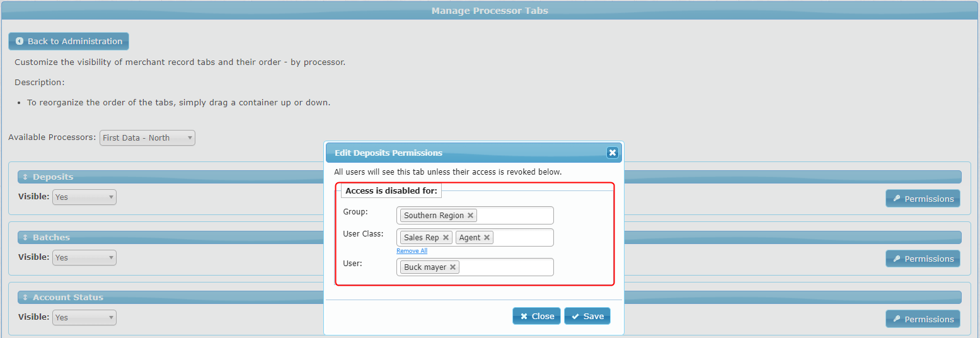Click the back arrow icon on Back to Administration

[20, 41]
